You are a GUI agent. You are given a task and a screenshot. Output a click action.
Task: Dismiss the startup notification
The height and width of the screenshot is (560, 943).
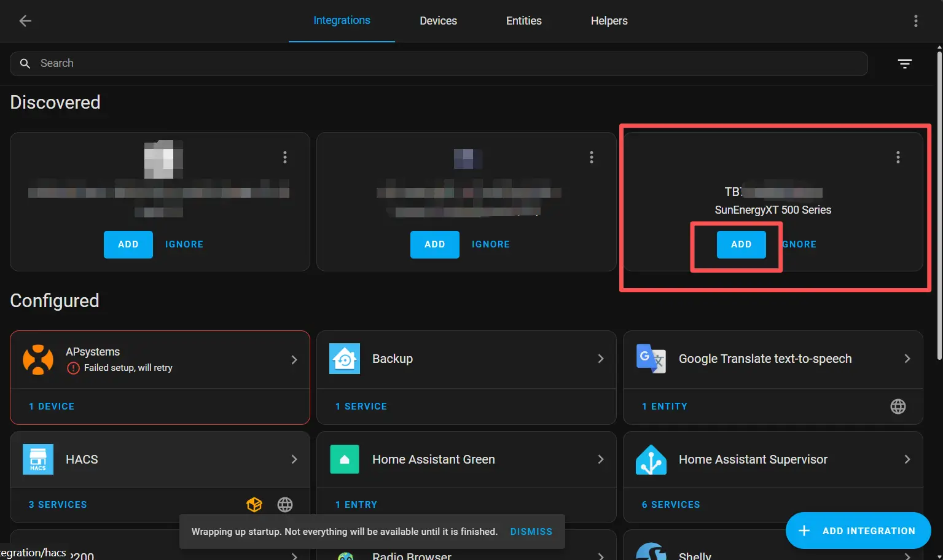coord(531,532)
